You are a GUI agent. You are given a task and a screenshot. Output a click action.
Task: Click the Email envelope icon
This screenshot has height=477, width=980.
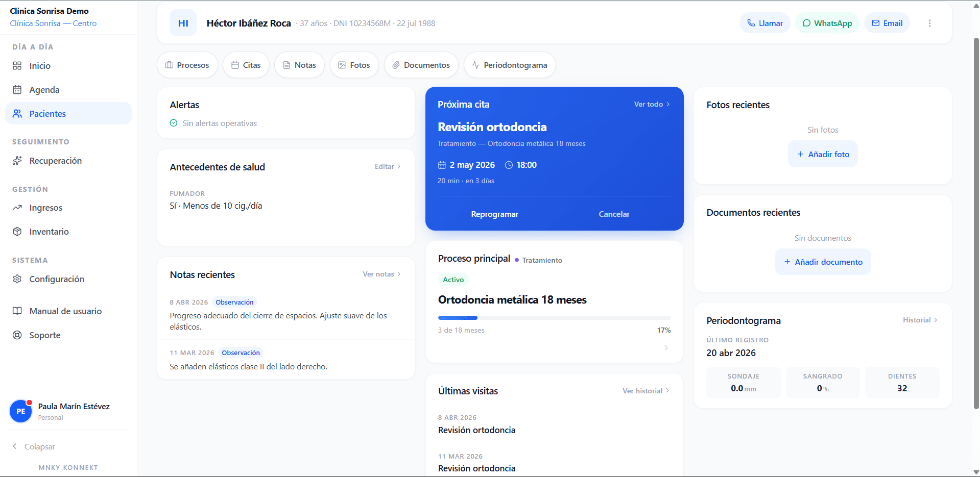click(876, 23)
